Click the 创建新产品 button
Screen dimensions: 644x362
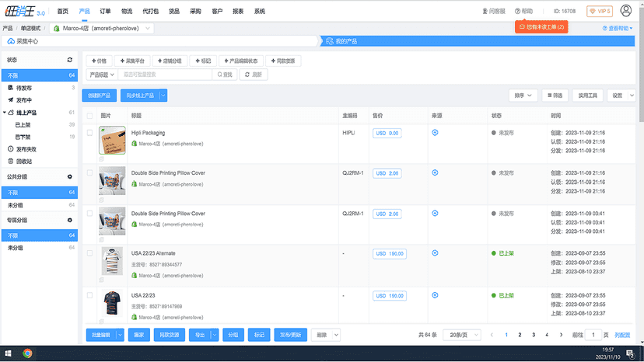point(100,96)
